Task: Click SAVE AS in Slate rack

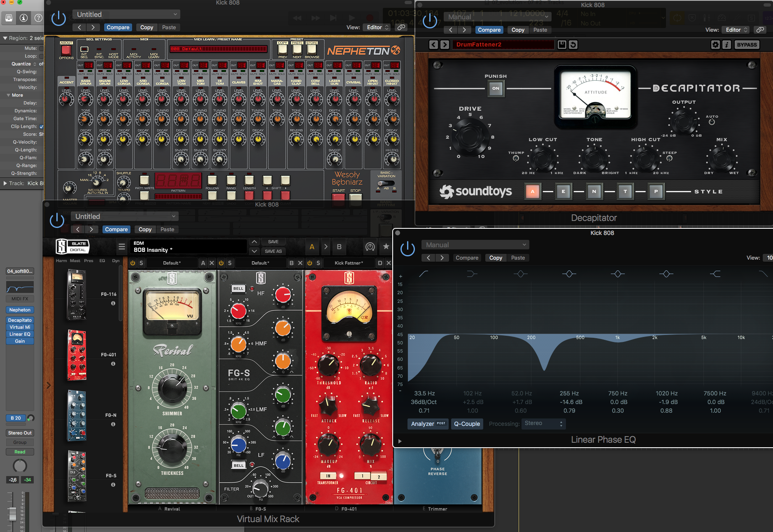Action: pos(273,251)
